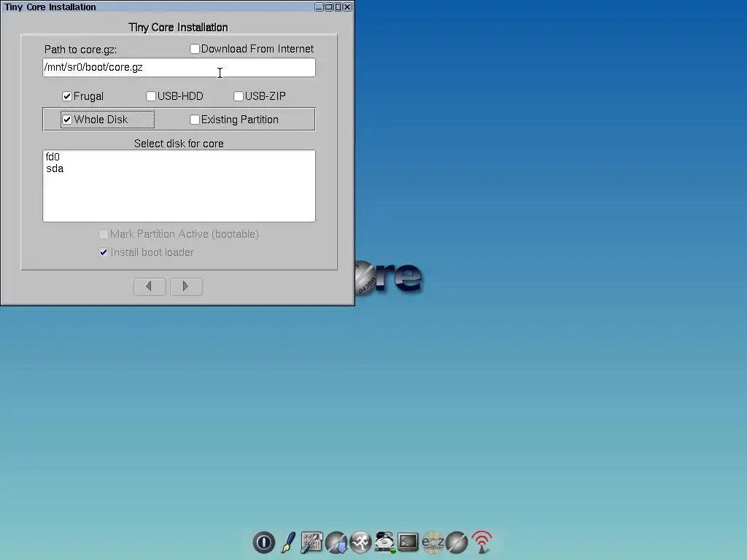Launch the Editor pen icon in the dock

point(288,542)
